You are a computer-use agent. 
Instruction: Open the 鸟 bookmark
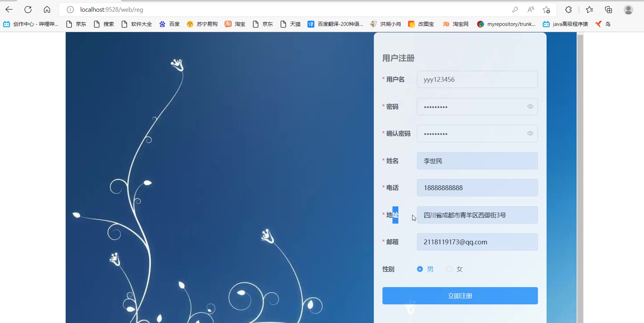click(603, 24)
